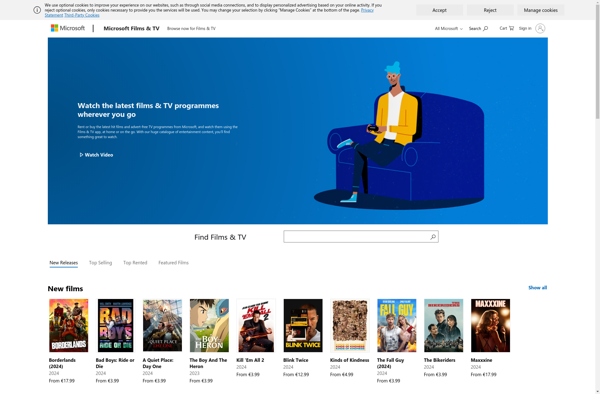
Task: Expand the All Microsoft dropdown
Action: coord(448,28)
